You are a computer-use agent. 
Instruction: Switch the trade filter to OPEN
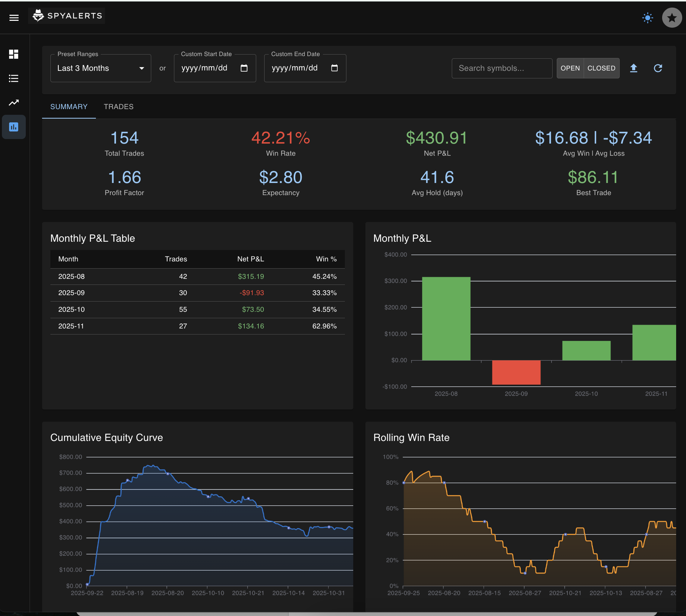pyautogui.click(x=570, y=68)
